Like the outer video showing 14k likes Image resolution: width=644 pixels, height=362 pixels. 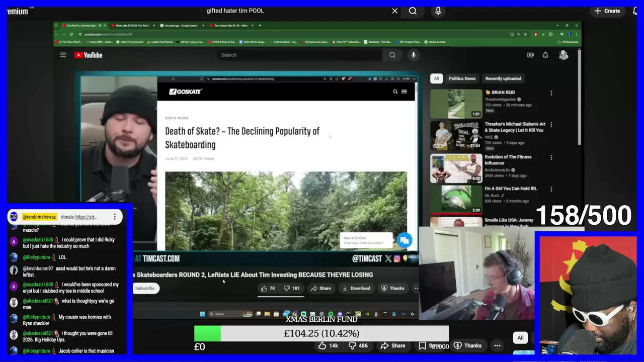point(328,345)
